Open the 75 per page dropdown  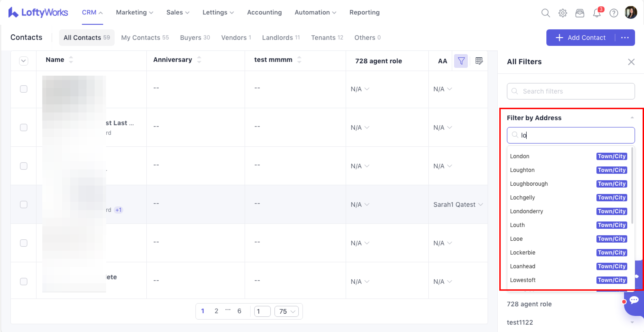(x=286, y=311)
